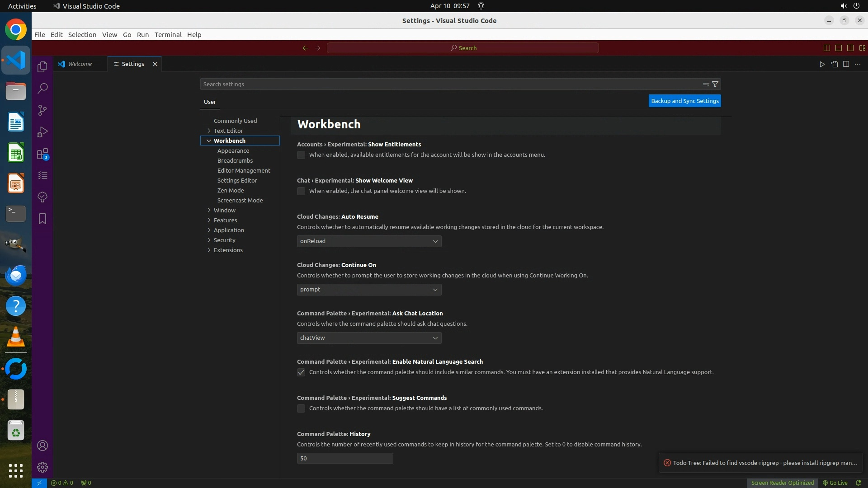
Task: Click Backup and Sync Settings button
Action: click(684, 101)
